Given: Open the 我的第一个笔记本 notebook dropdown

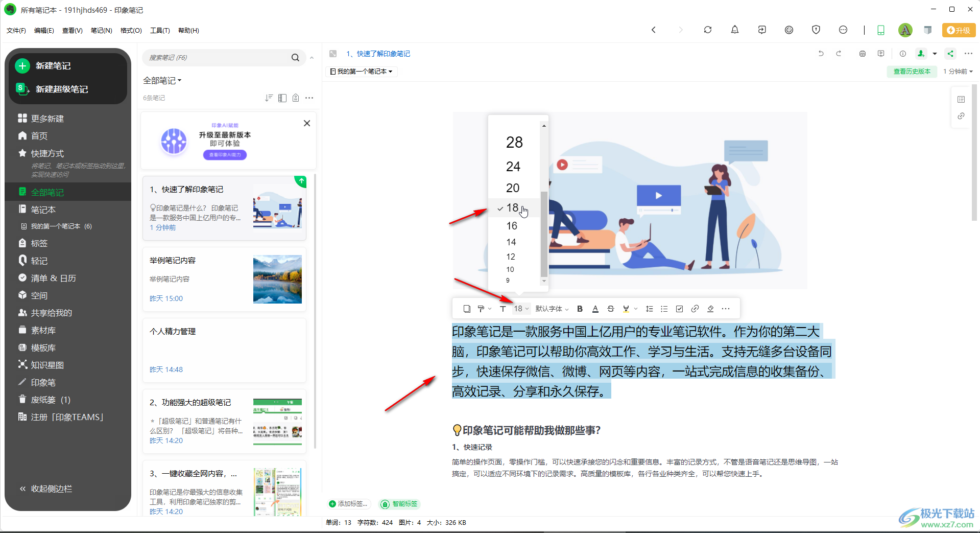Looking at the screenshot, I should pos(361,72).
